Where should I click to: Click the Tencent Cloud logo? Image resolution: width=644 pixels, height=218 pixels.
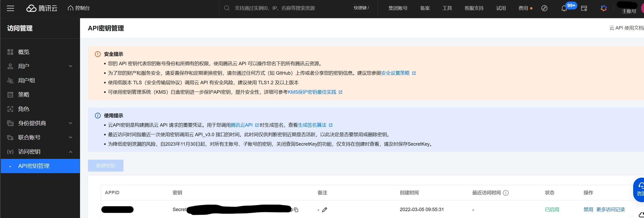click(x=42, y=8)
